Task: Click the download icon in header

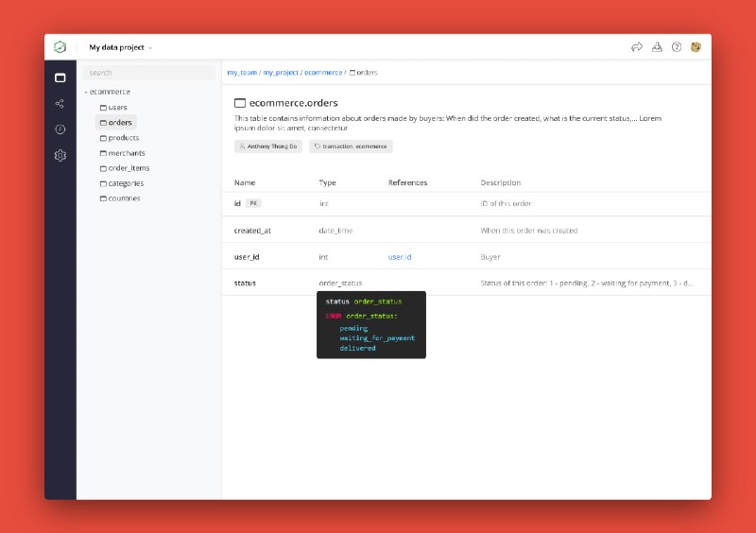Action: click(657, 46)
